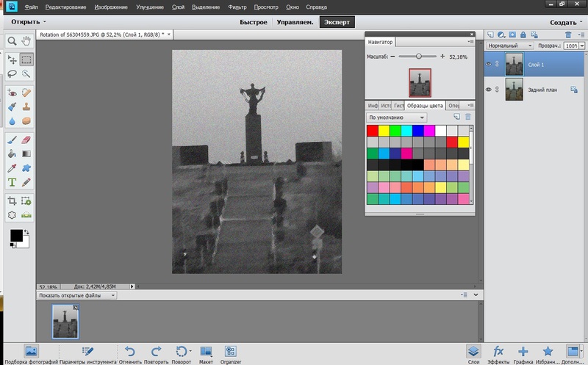588x365 pixels.
Task: Toggle Параметры инструмента tool options button
Action: (x=87, y=354)
